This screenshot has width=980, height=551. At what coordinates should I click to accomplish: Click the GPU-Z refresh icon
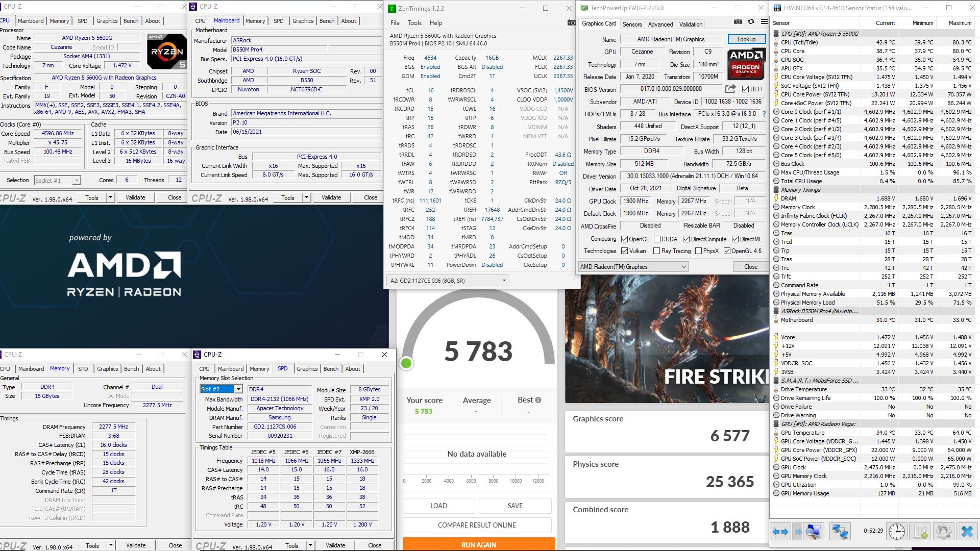(x=751, y=22)
